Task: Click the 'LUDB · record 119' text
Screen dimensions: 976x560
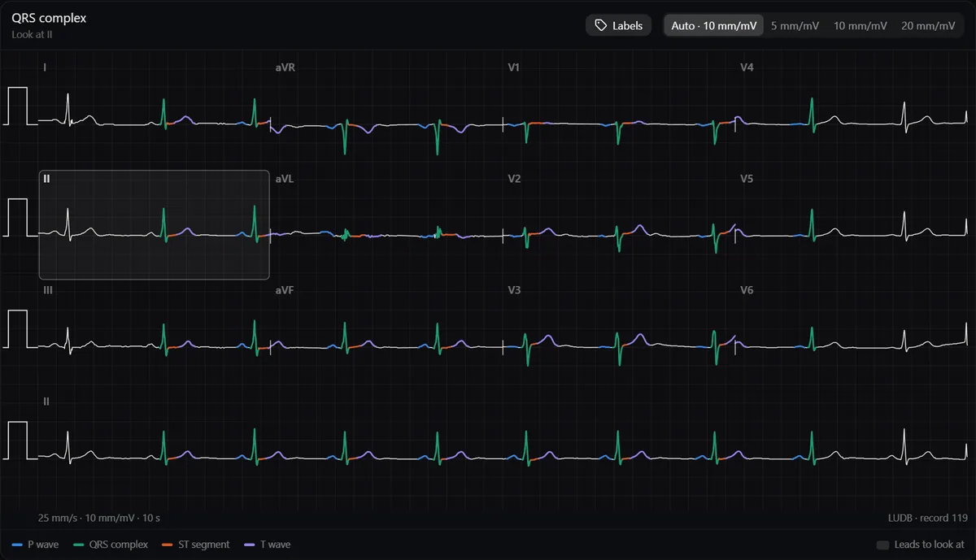Action: pos(928,518)
